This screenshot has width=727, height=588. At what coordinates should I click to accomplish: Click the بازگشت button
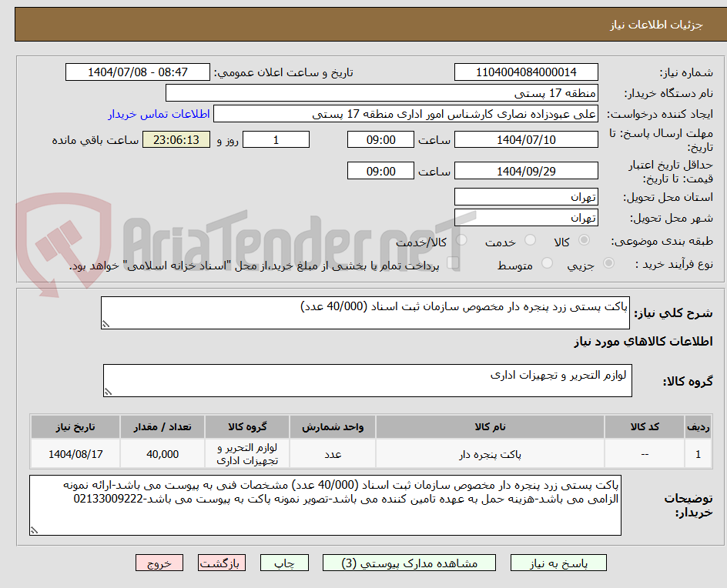pos(221,563)
